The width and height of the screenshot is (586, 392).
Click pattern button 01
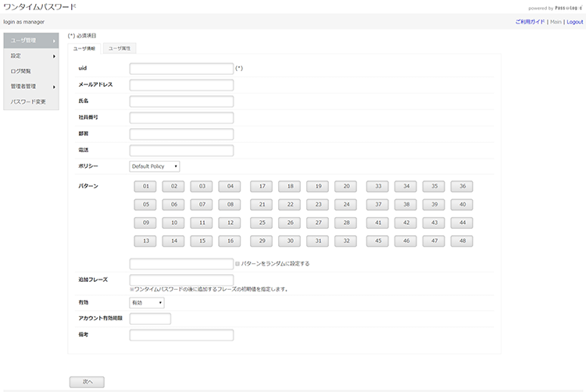click(x=145, y=187)
